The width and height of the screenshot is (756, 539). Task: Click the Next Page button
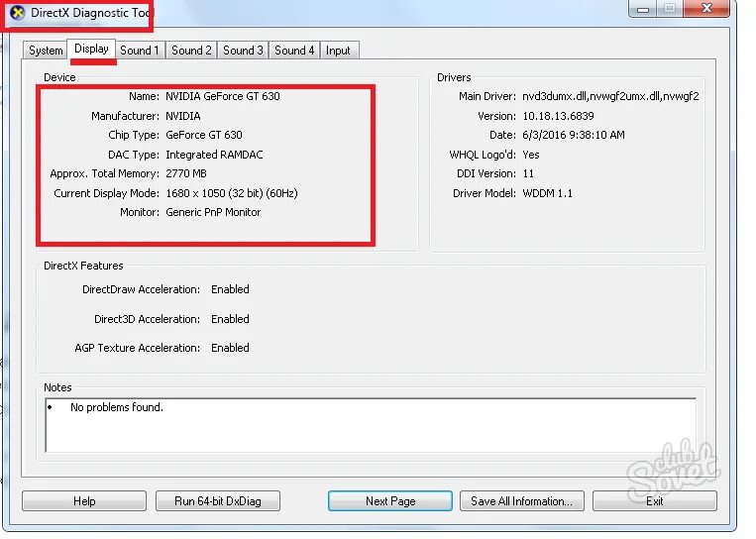pyautogui.click(x=390, y=501)
